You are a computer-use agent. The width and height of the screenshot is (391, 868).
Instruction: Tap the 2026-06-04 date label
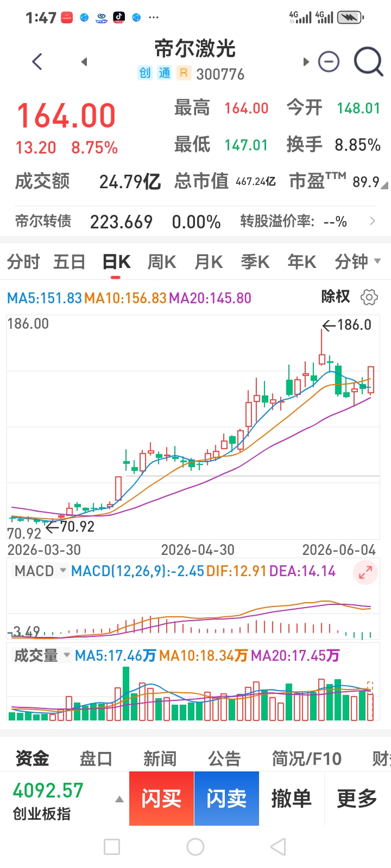point(339,550)
